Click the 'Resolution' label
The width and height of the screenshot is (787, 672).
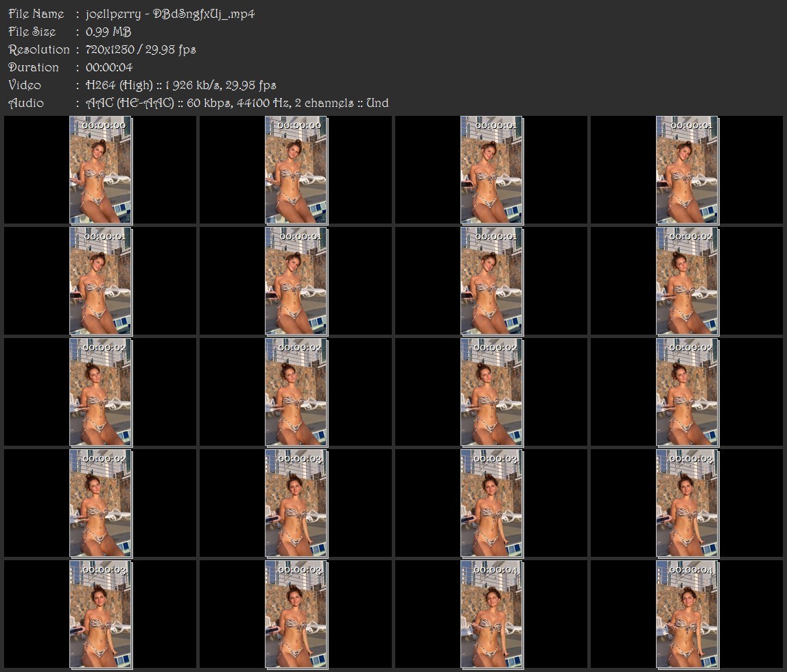39,49
